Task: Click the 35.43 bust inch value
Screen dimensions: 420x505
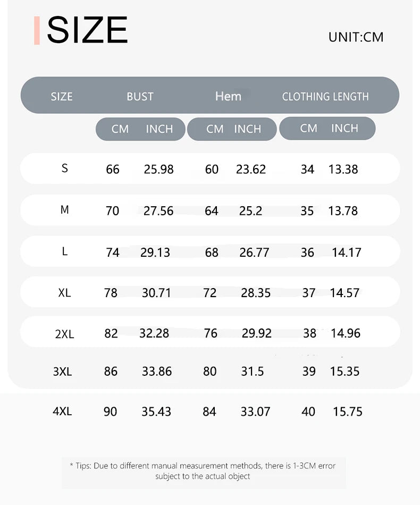Action: [156, 411]
